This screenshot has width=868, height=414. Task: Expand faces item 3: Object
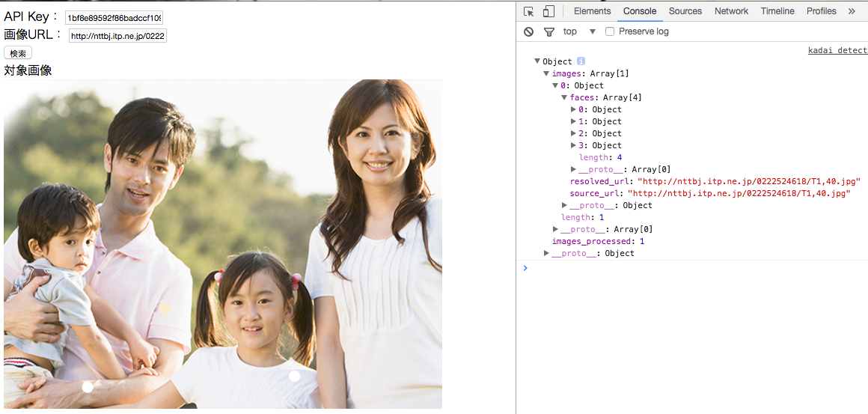574,145
